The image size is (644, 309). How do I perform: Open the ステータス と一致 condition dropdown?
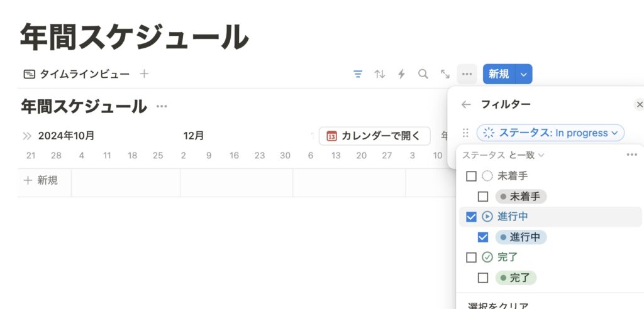pos(503,155)
